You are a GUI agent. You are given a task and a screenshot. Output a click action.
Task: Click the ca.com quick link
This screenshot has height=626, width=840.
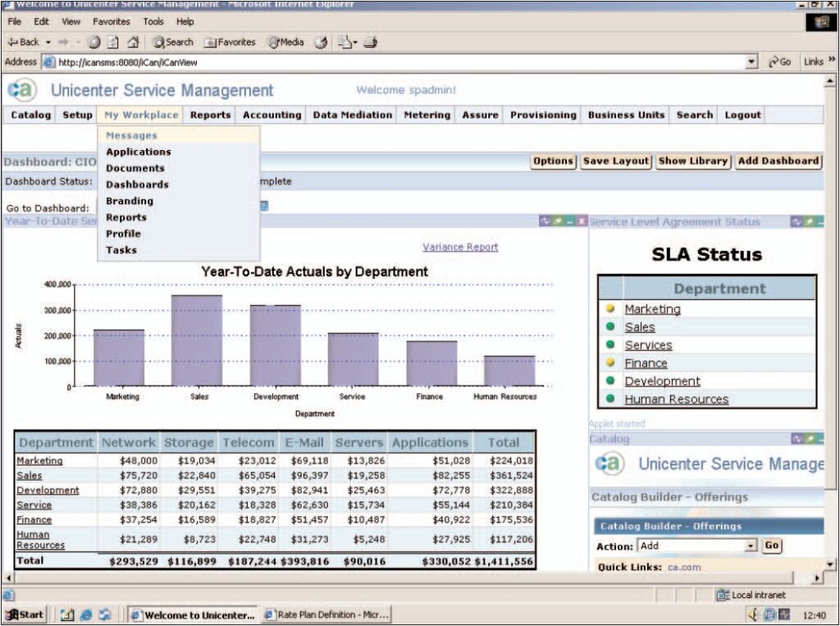tap(684, 567)
